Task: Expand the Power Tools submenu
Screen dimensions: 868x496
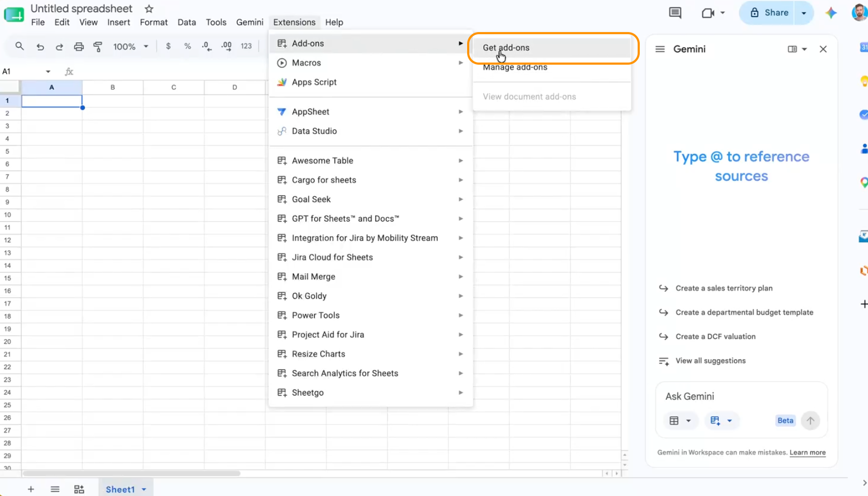Action: (x=371, y=315)
